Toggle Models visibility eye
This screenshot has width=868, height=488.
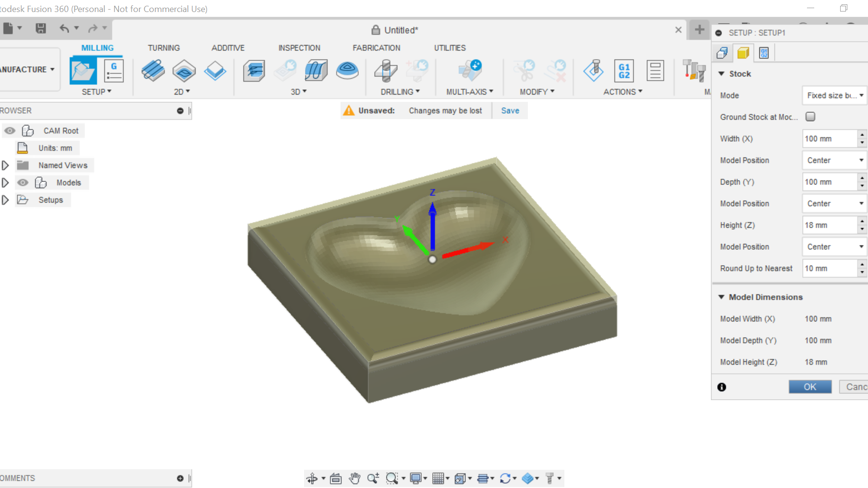(23, 183)
